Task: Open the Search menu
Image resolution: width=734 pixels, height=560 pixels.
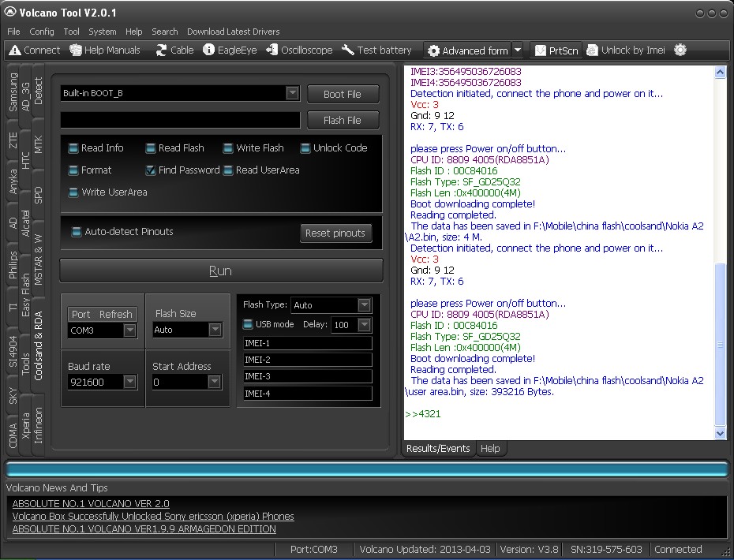Action: tap(165, 32)
